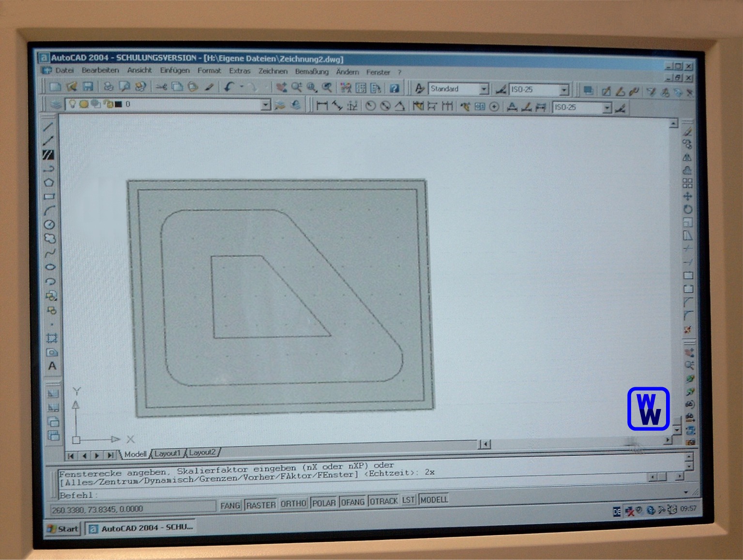Viewport: 743px width, 560px height.
Task: Select the Modell tab
Action: tap(135, 454)
